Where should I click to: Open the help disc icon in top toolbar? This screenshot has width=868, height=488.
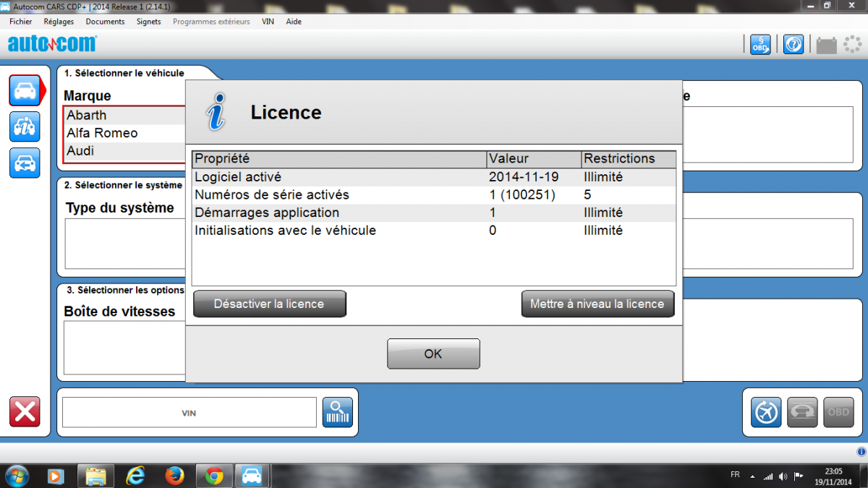793,45
